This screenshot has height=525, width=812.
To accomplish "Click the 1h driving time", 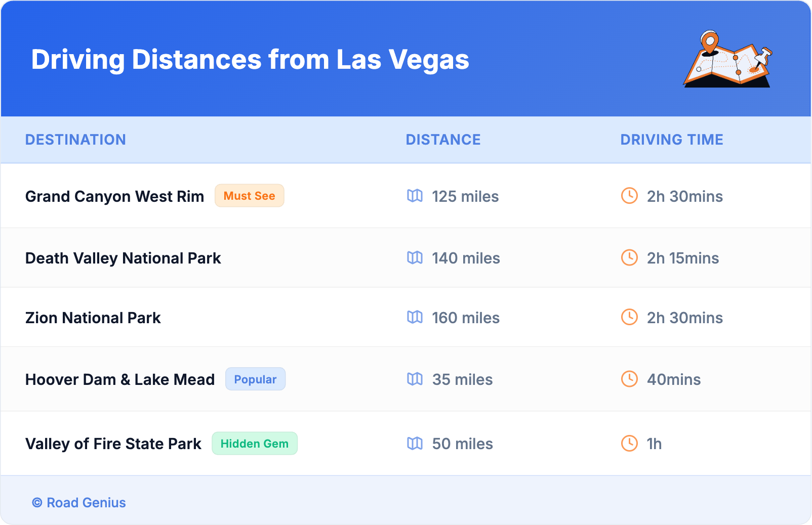I will point(654,444).
